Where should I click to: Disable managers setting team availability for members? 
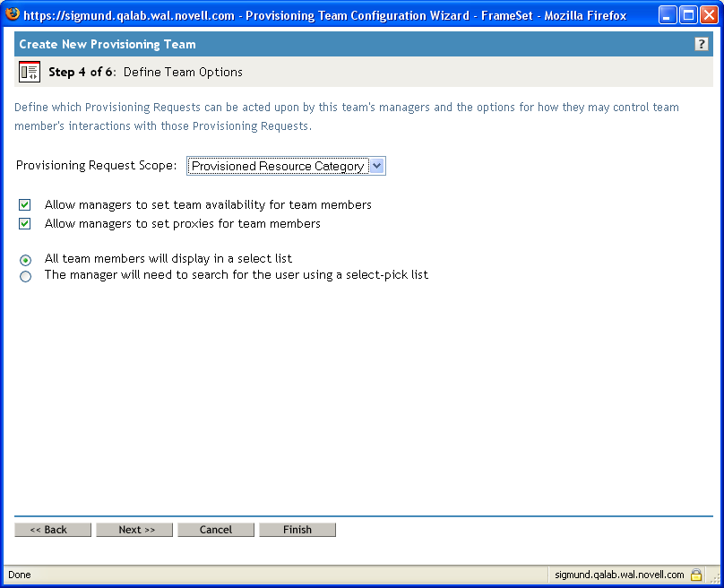point(24,204)
